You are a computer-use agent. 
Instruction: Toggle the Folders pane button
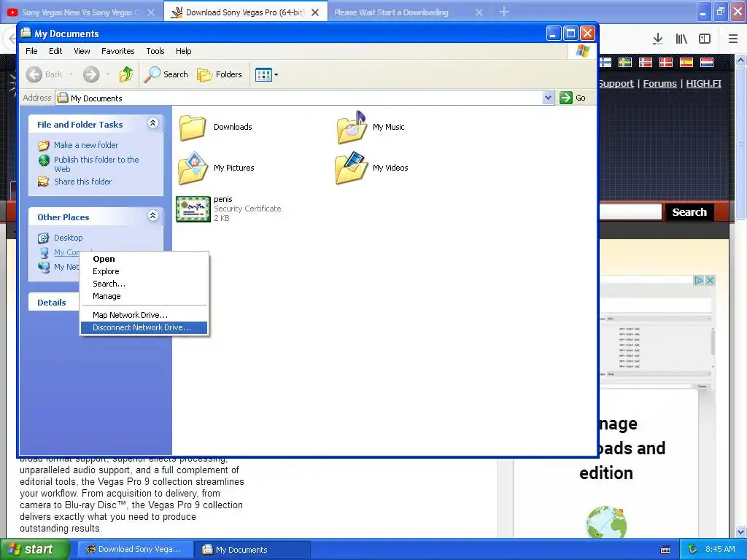point(220,74)
